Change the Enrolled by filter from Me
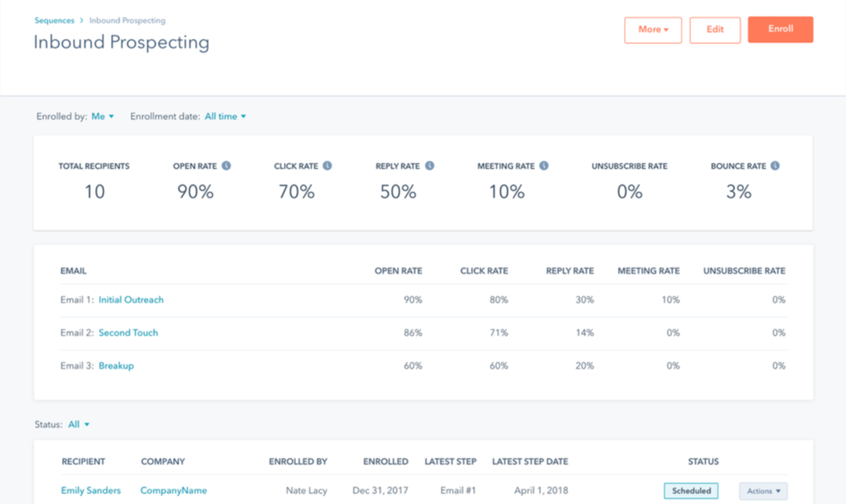The width and height of the screenshot is (847, 504). pyautogui.click(x=103, y=116)
